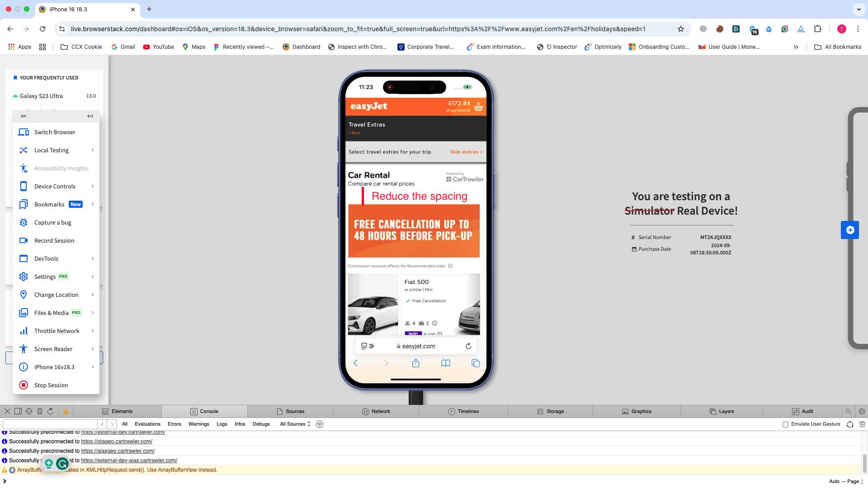Filter console by Errors
Screen dimensions: 868x488
pos(174,424)
